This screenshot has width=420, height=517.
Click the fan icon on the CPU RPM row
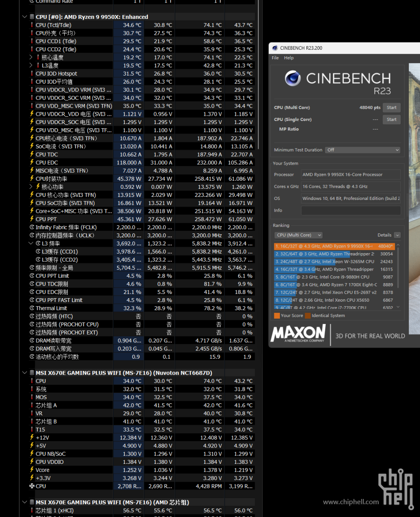[32, 486]
